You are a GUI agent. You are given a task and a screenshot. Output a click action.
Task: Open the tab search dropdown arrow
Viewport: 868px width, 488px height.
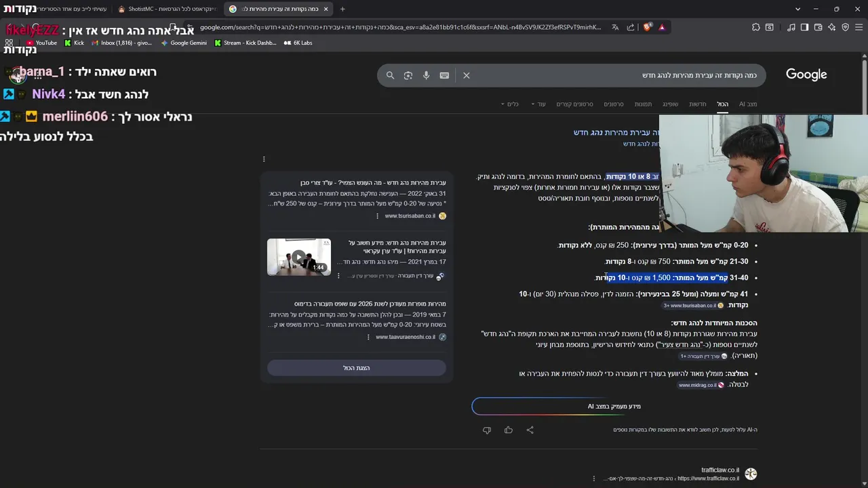pyautogui.click(x=797, y=9)
